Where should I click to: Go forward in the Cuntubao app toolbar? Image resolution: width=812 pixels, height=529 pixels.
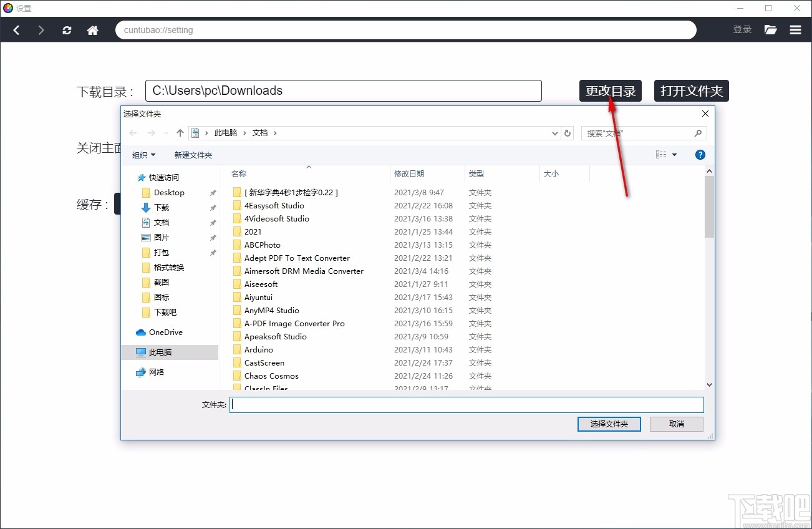41,30
